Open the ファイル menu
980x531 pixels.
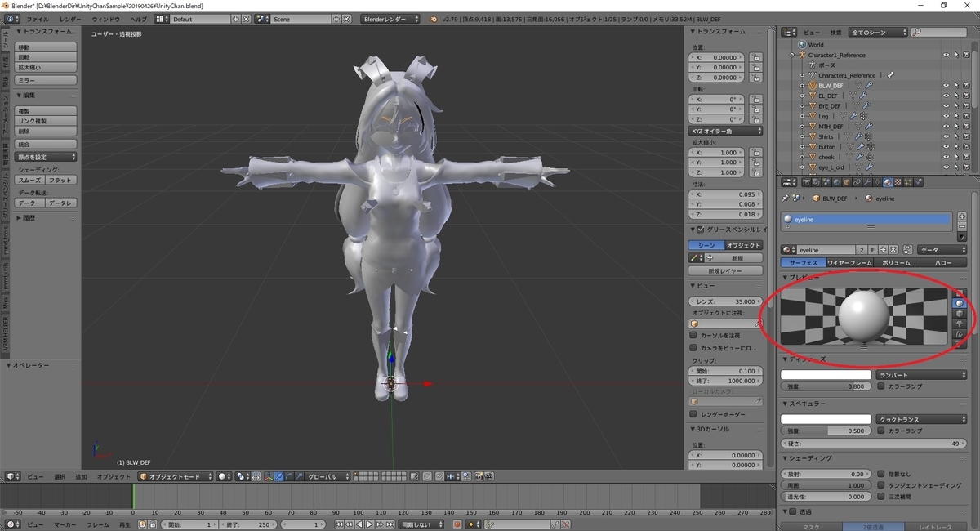[38, 19]
